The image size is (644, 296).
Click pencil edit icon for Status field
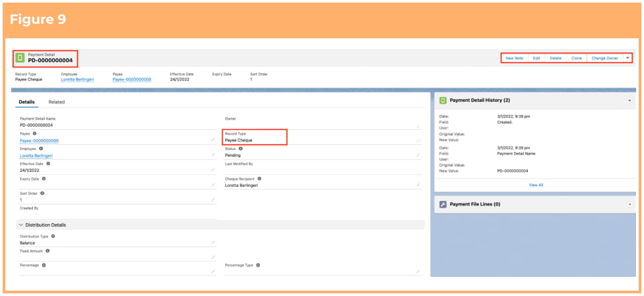pos(418,155)
